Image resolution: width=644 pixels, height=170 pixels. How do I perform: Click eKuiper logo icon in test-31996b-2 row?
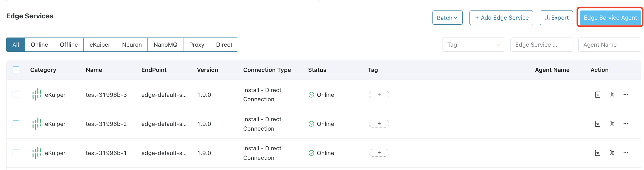36,124
